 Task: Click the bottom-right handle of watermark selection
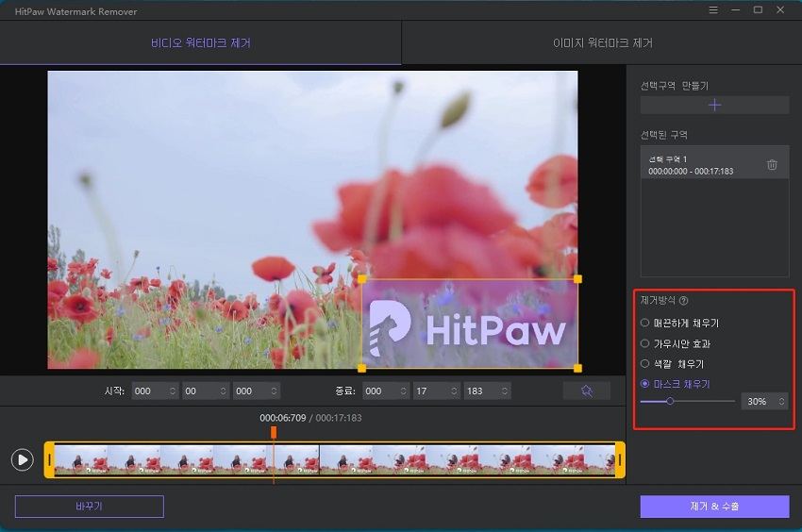[577, 368]
